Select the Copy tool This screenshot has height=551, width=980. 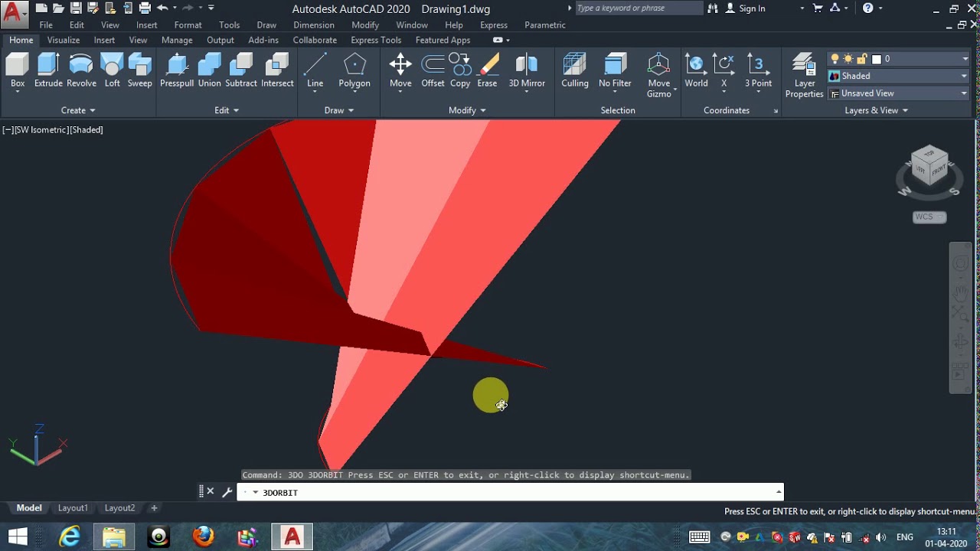click(460, 70)
